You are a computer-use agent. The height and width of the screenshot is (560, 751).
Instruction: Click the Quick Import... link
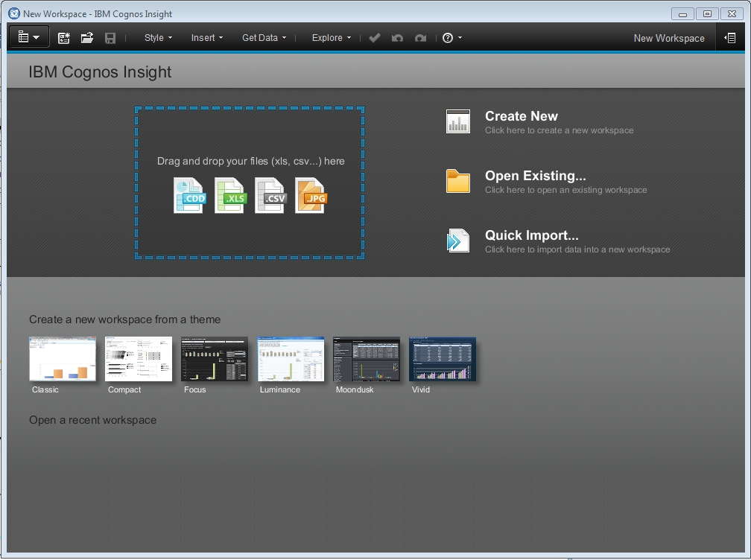pyautogui.click(x=532, y=235)
